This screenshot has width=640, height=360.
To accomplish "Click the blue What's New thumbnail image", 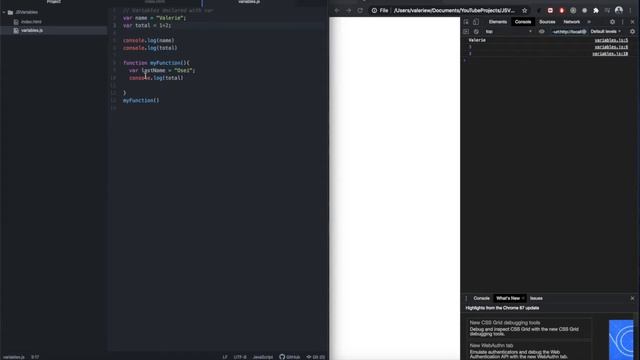I will coord(621,340).
